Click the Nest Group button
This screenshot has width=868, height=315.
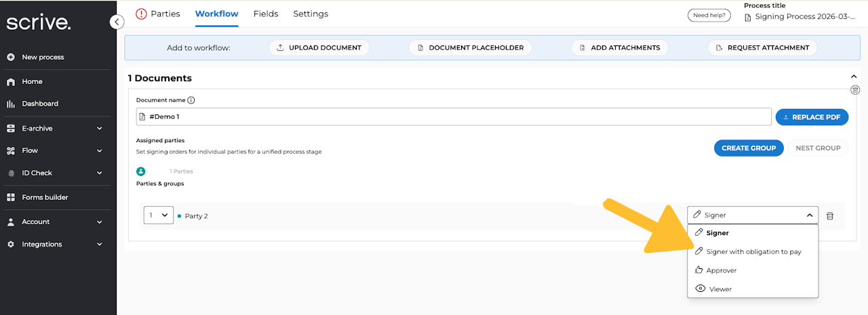818,148
